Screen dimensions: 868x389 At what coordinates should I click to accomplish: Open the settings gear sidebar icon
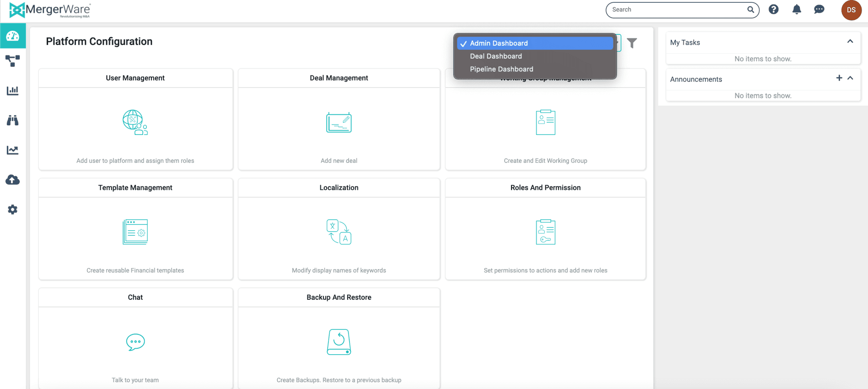(x=13, y=210)
